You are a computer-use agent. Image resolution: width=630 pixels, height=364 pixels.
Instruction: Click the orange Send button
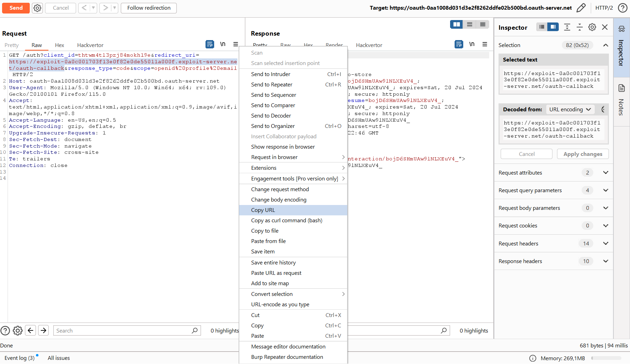[x=16, y=8]
